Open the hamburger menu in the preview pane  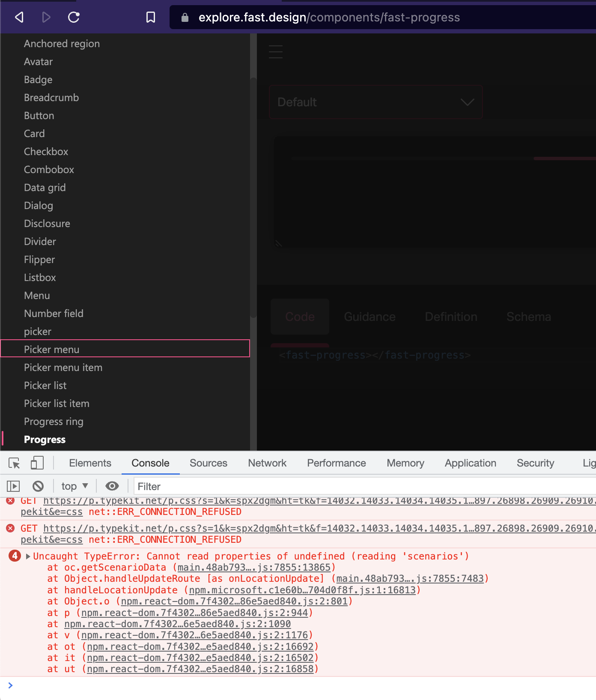pos(276,52)
